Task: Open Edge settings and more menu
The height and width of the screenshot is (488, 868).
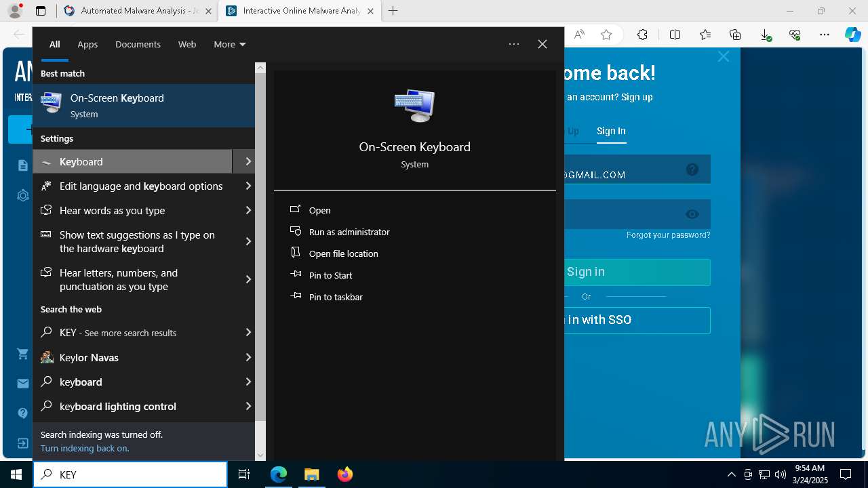Action: tap(825, 35)
